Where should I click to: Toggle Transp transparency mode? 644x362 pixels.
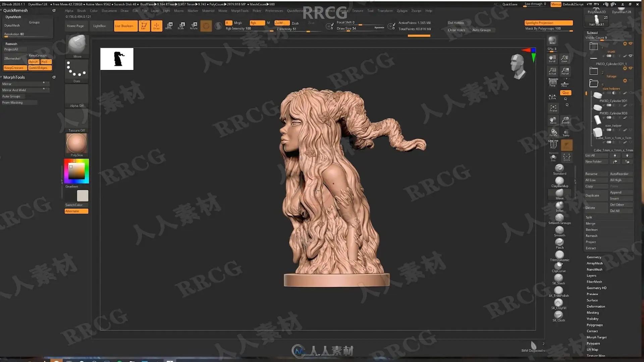[x=566, y=133]
